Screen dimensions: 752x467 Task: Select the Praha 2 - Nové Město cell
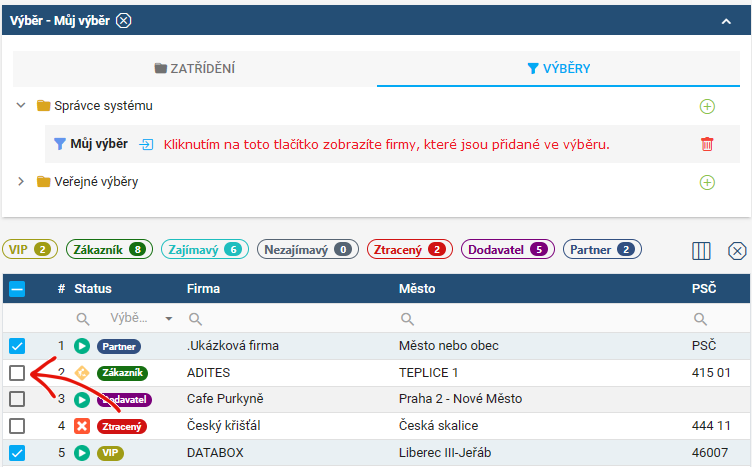(460, 398)
